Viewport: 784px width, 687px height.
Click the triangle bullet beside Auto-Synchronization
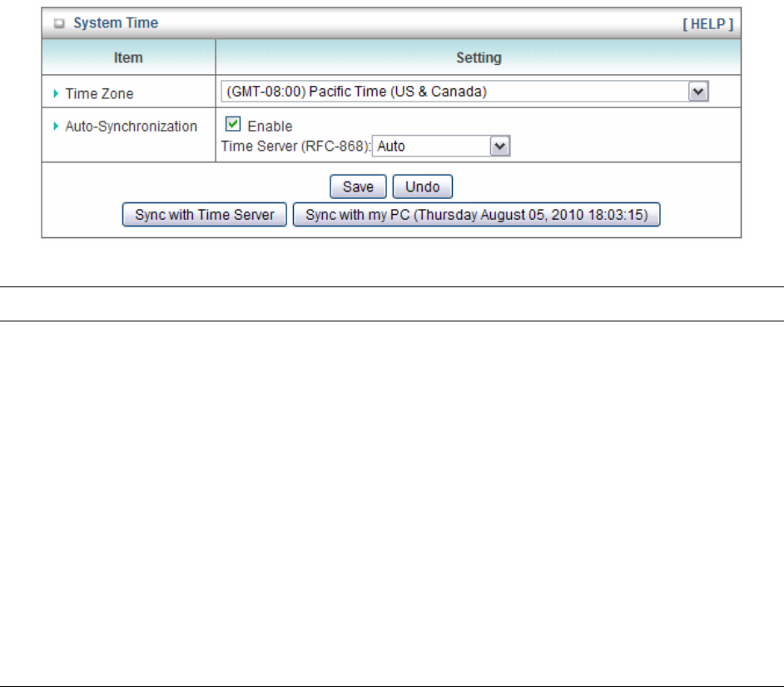pyautogui.click(x=57, y=127)
